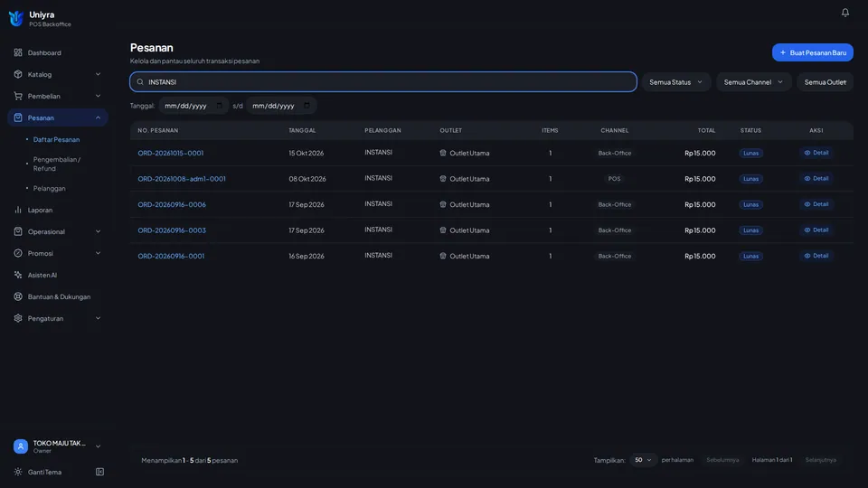The width and height of the screenshot is (868, 488).
Task: Open notifications bell
Action: click(844, 12)
